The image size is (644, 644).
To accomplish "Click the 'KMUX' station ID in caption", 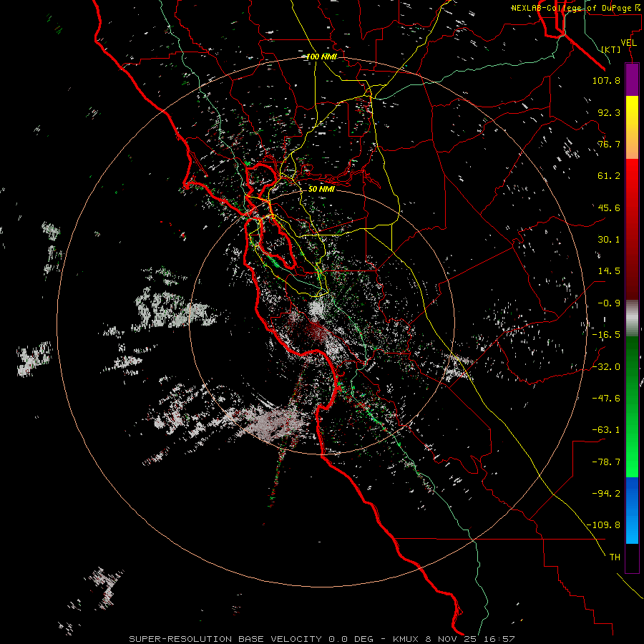I will coord(406,639).
